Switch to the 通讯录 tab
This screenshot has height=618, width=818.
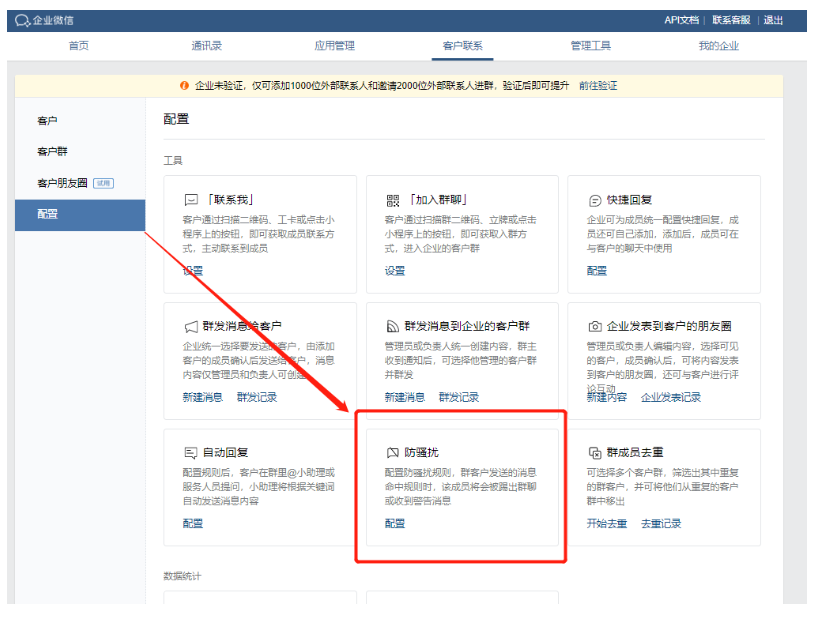(x=207, y=46)
